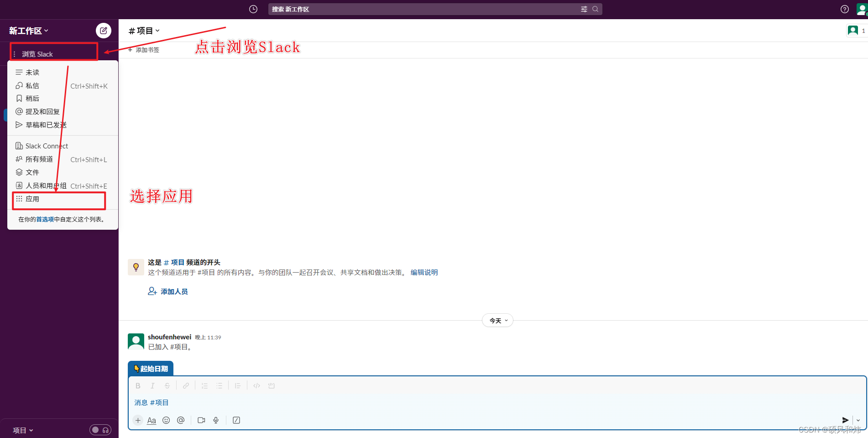Start an ordered list
Screen dimensions: 868x438
204,385
